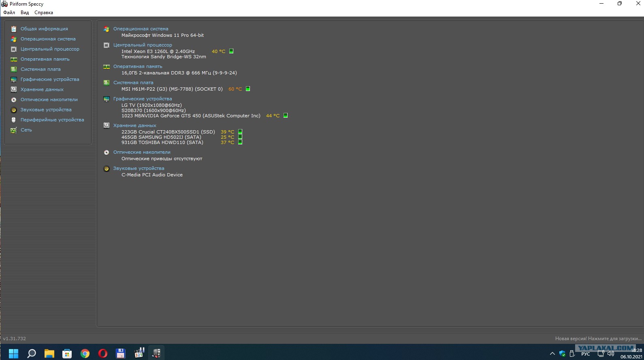644x360 pixels.
Task: Click the Хранение данных heading link in summary
Action: click(x=135, y=125)
